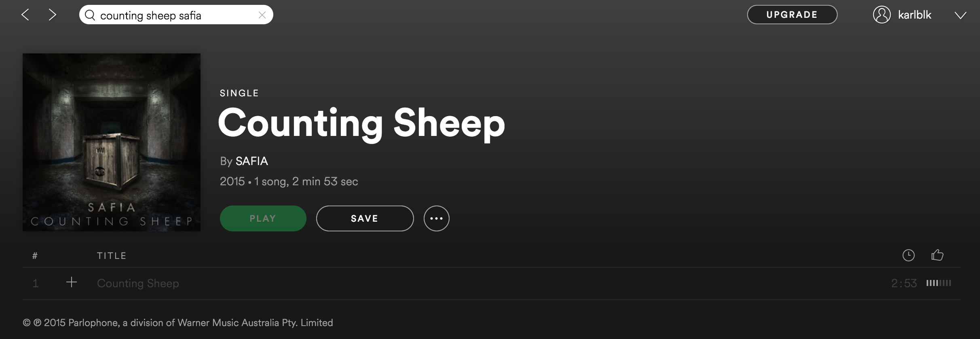Click the thumbs-up popularity column icon

click(937, 255)
